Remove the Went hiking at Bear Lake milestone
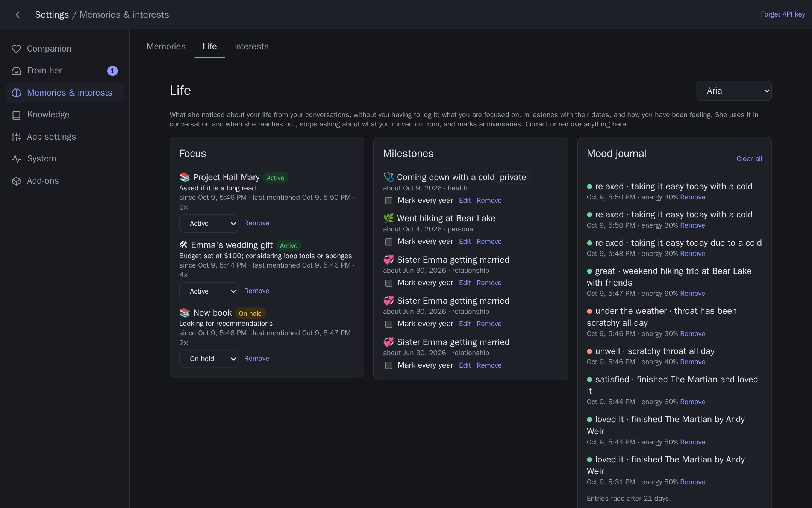Screen dimensions: 812x508 (x=489, y=242)
